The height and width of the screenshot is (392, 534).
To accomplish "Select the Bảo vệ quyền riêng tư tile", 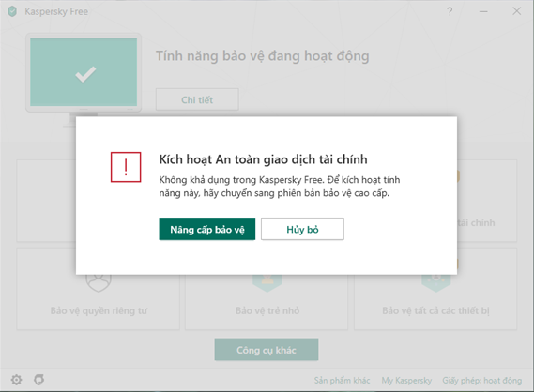I will 99,289.
